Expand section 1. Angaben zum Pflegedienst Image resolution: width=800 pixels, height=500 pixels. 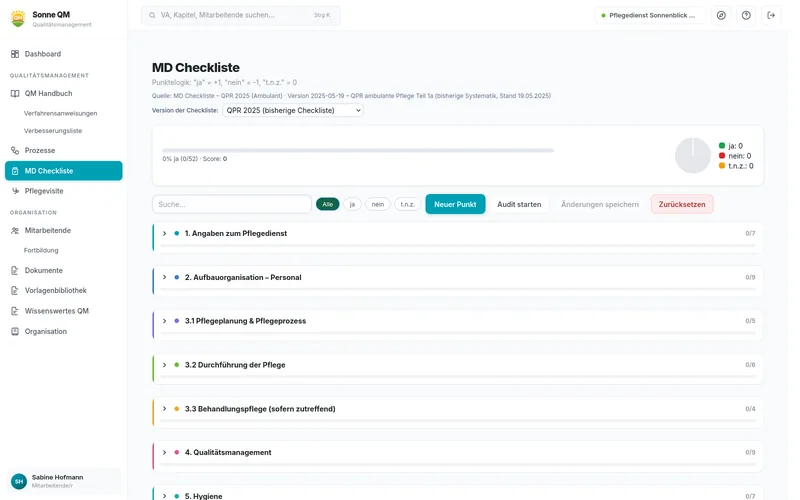tap(164, 233)
